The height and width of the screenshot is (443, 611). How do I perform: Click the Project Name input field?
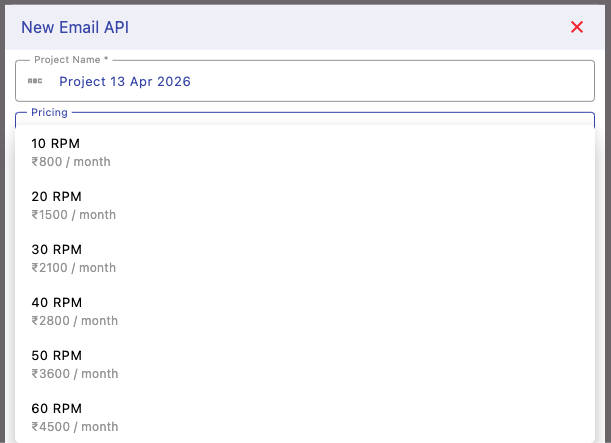coord(320,81)
